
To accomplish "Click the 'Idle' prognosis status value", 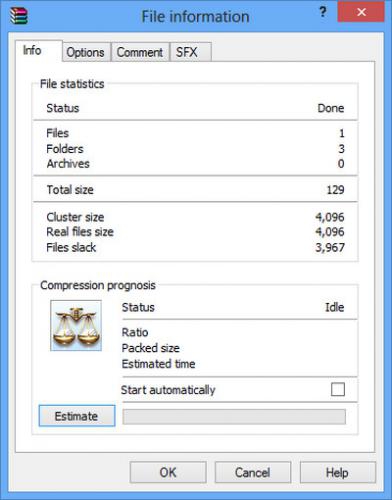I will 335,307.
